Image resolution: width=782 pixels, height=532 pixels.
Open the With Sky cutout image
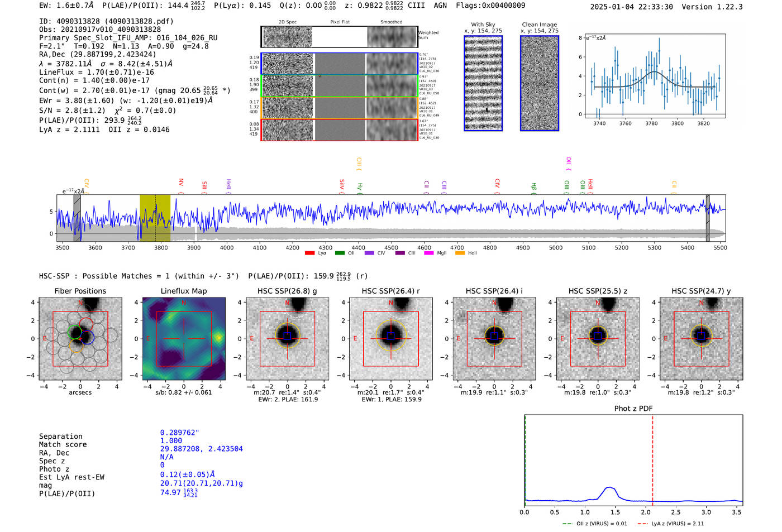[483, 83]
